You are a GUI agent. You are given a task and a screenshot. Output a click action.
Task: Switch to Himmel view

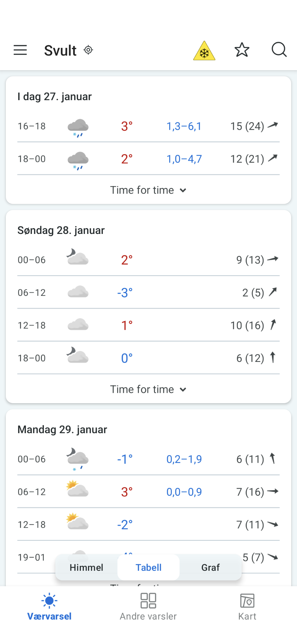86,567
